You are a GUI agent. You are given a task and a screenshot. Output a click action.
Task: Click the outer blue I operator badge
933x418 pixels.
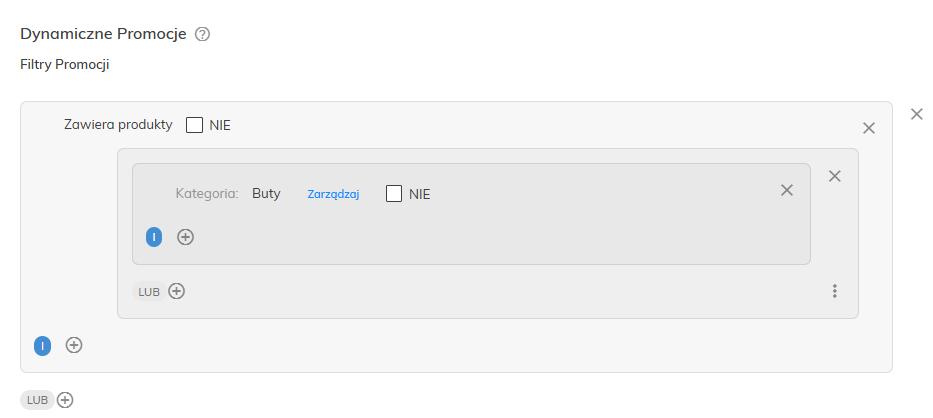42,345
